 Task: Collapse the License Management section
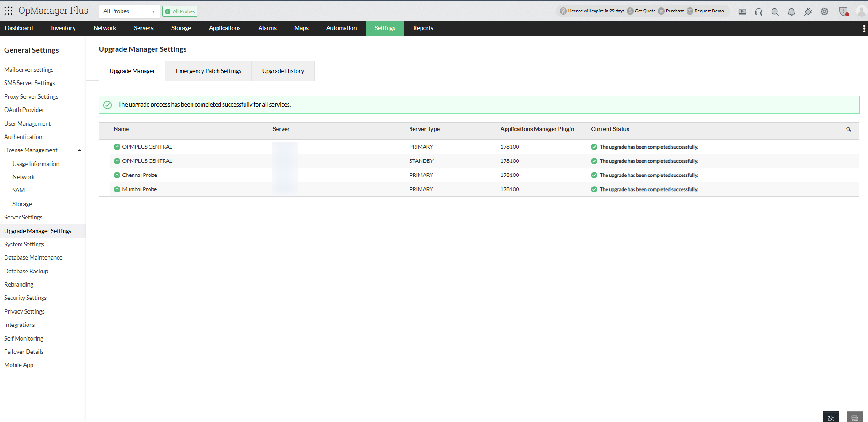[80, 150]
